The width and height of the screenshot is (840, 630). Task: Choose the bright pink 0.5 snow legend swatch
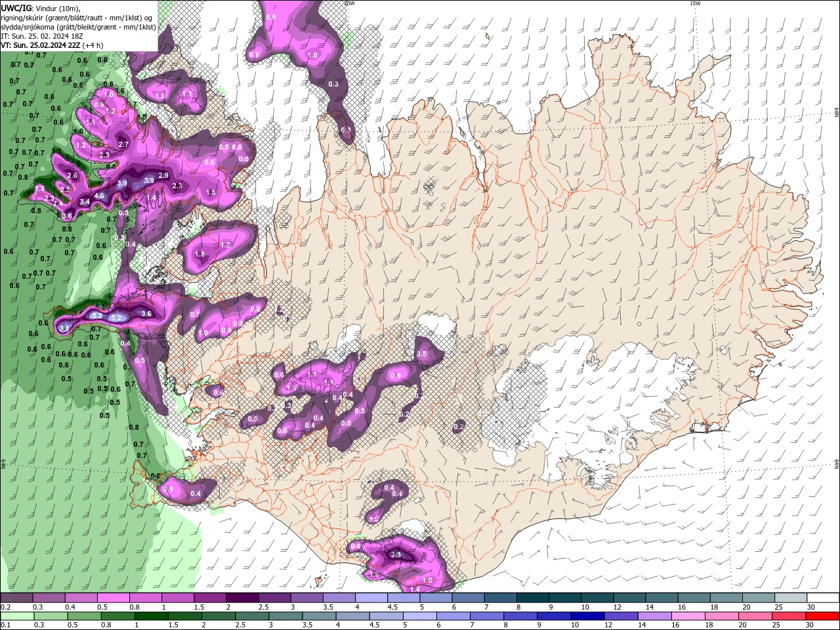(113, 598)
